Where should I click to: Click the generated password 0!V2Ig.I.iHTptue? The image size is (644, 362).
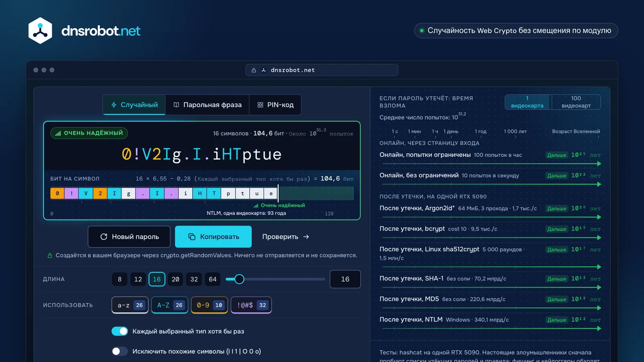[202, 154]
